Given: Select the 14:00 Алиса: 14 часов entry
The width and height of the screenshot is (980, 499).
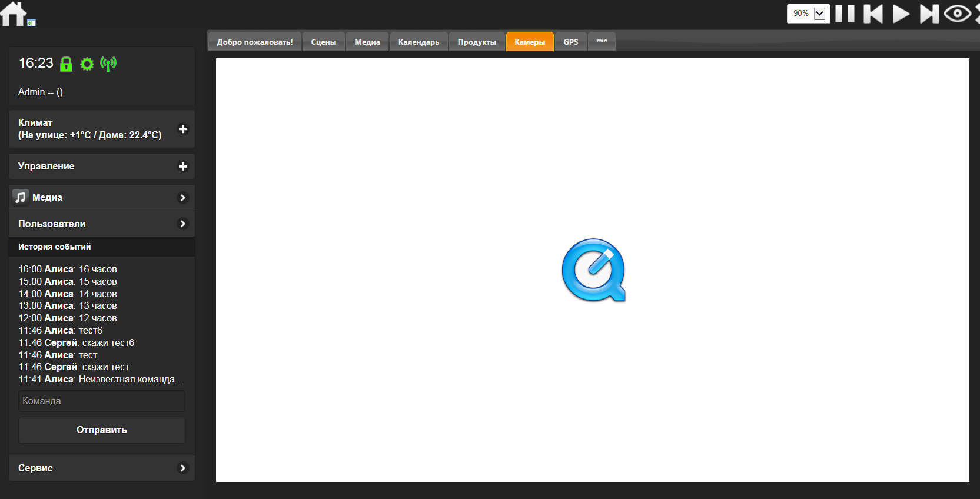Looking at the screenshot, I should point(68,294).
